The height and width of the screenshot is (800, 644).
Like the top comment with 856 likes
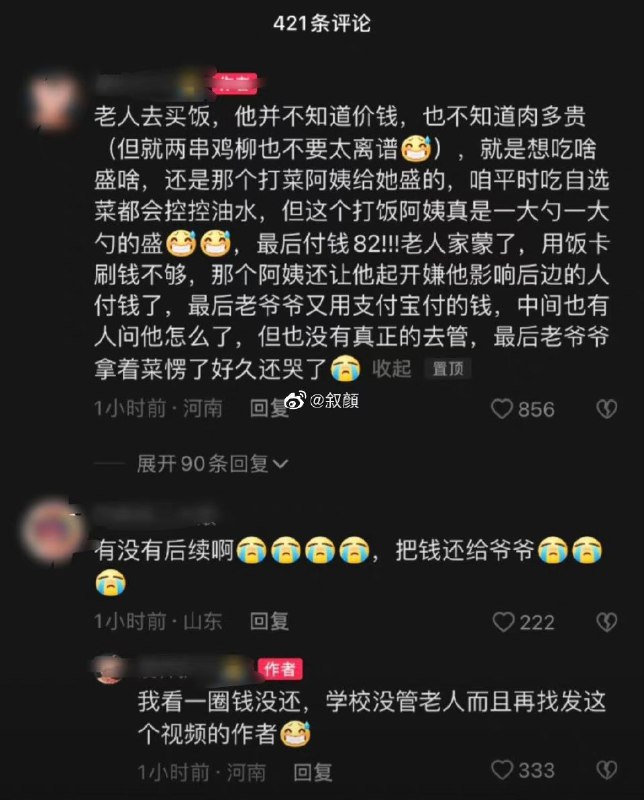[x=502, y=409]
